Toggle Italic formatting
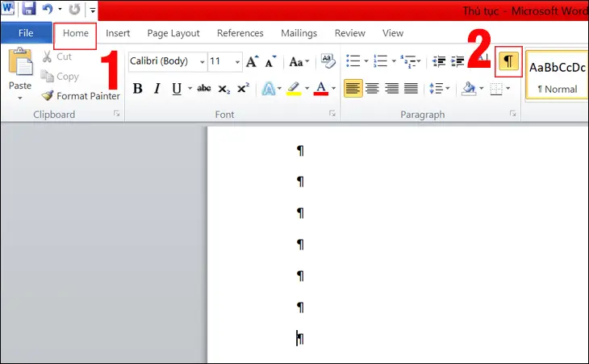The width and height of the screenshot is (589, 364). [x=157, y=89]
